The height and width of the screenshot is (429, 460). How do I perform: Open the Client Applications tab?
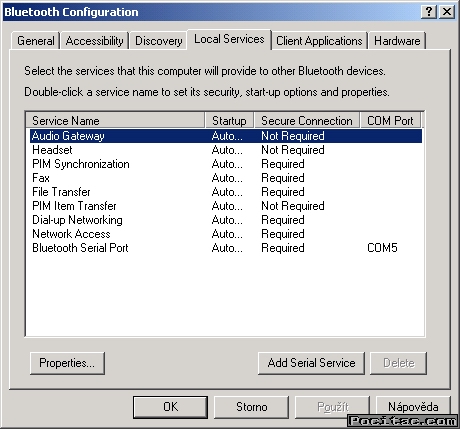point(319,41)
